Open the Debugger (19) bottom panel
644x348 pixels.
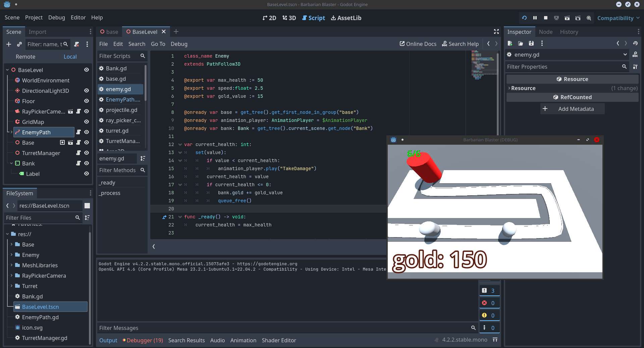point(143,340)
